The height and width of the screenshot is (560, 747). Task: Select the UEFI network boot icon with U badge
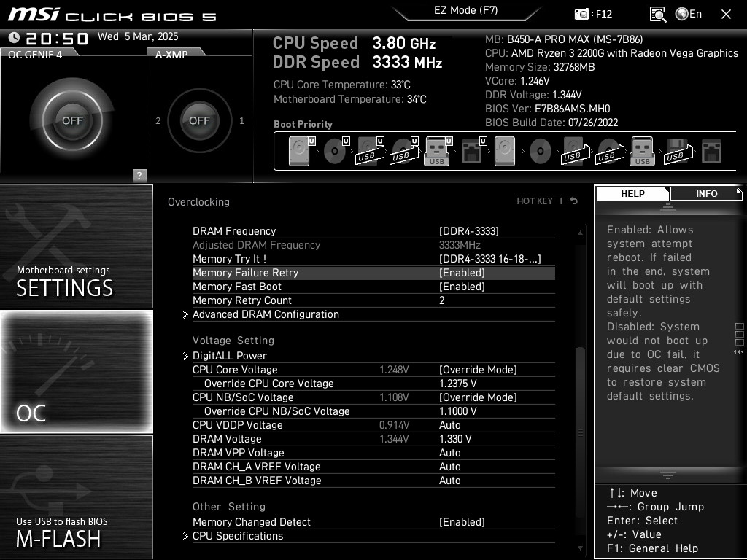473,151
